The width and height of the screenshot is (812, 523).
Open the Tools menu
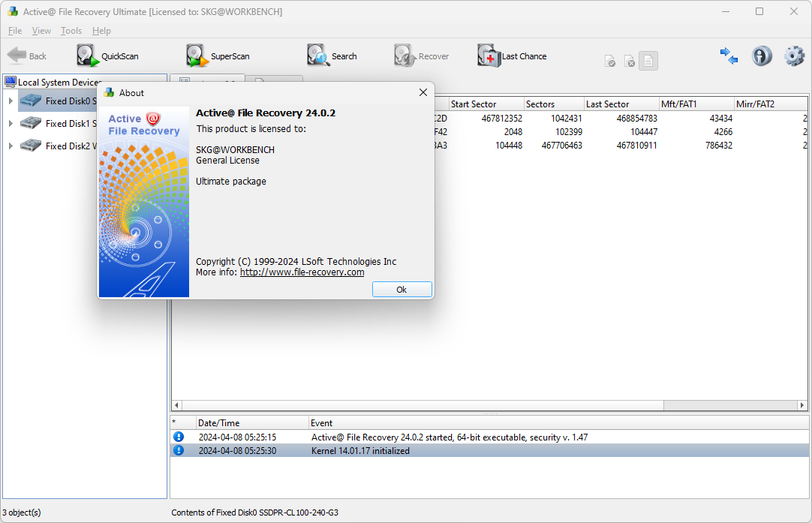71,31
